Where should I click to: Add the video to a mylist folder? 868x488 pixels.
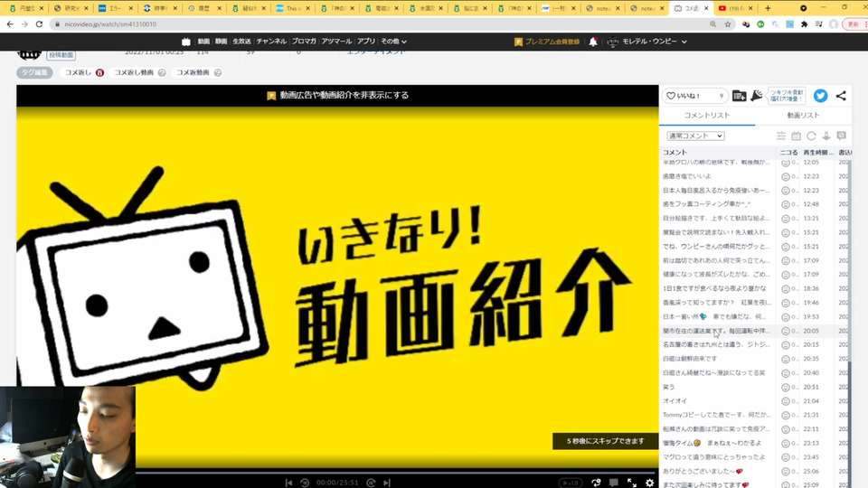[739, 96]
